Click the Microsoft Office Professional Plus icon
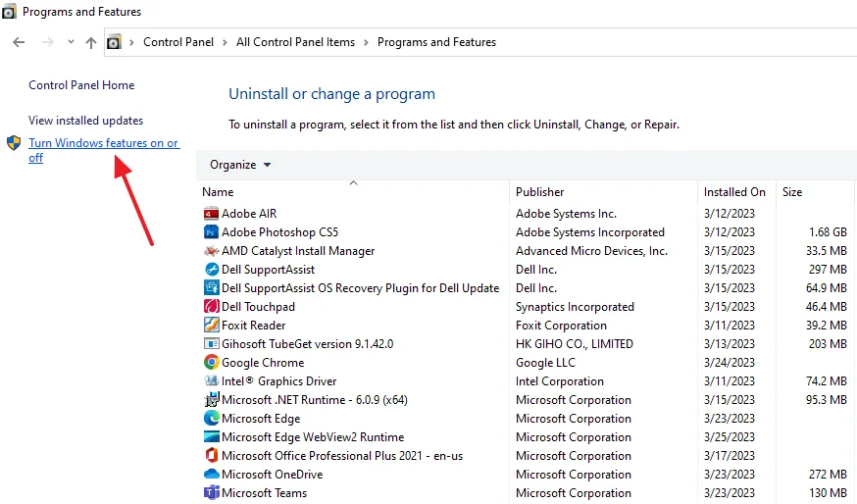The height and width of the screenshot is (504, 857). pyautogui.click(x=211, y=456)
